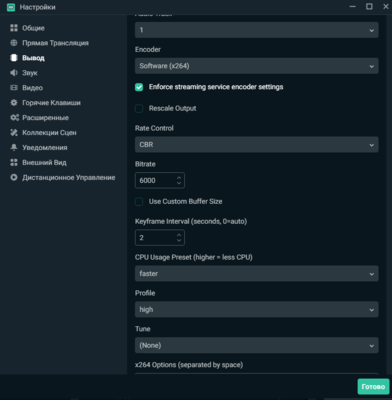Viewport: 392px width, 400px height.
Task: Open the Rate Control dropdown CBR
Action: [257, 145]
